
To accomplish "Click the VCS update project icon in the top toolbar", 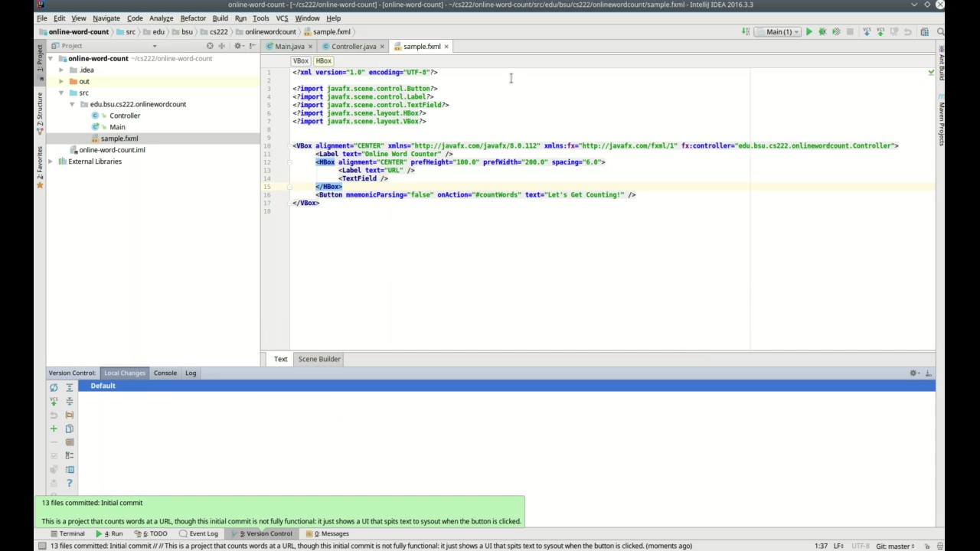I will pyautogui.click(x=867, y=32).
